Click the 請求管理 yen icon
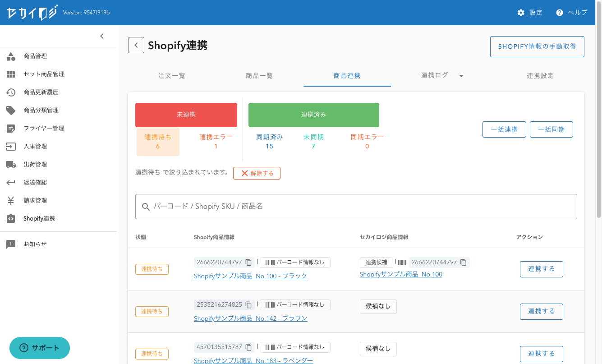The height and width of the screenshot is (364, 602). pyautogui.click(x=11, y=201)
